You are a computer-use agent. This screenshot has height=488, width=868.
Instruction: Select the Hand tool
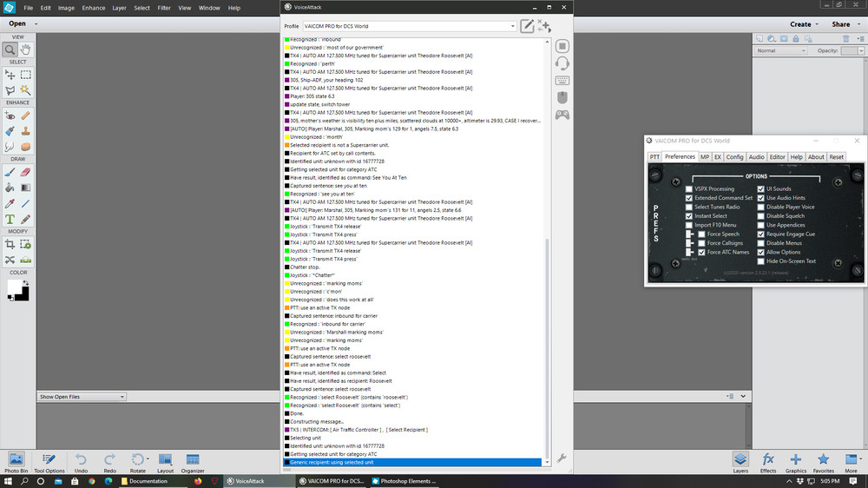click(x=25, y=49)
